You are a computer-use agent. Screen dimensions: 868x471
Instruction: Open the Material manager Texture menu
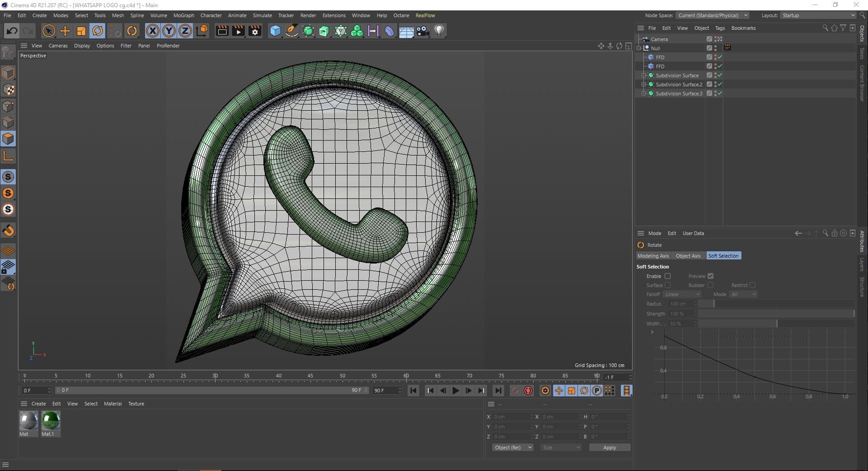(136, 404)
